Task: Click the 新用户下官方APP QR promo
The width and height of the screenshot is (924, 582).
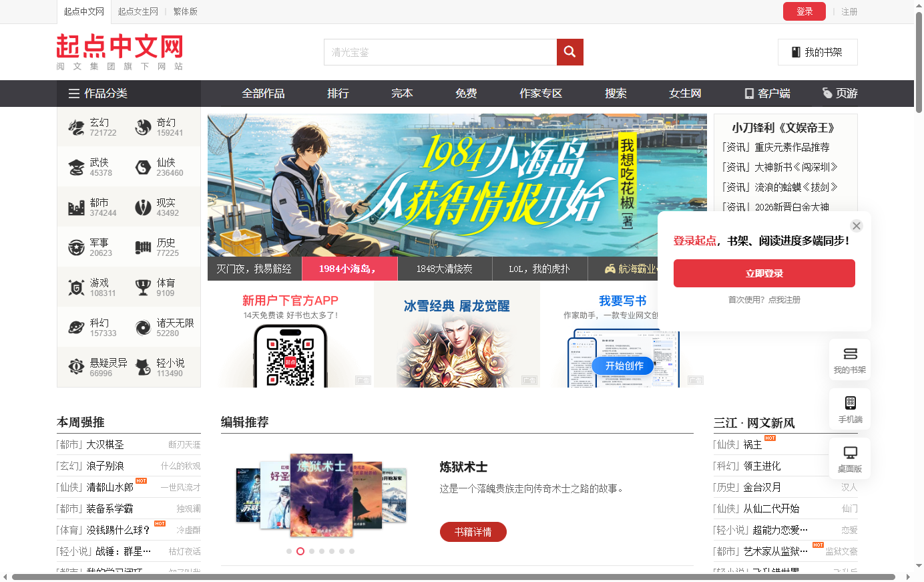Action: [290, 334]
